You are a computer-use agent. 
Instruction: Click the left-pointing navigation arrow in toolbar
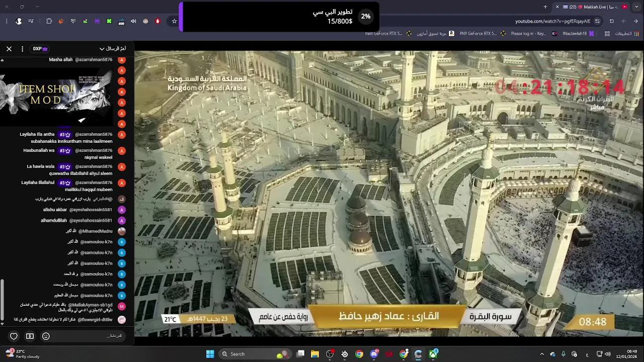[x=624, y=21]
